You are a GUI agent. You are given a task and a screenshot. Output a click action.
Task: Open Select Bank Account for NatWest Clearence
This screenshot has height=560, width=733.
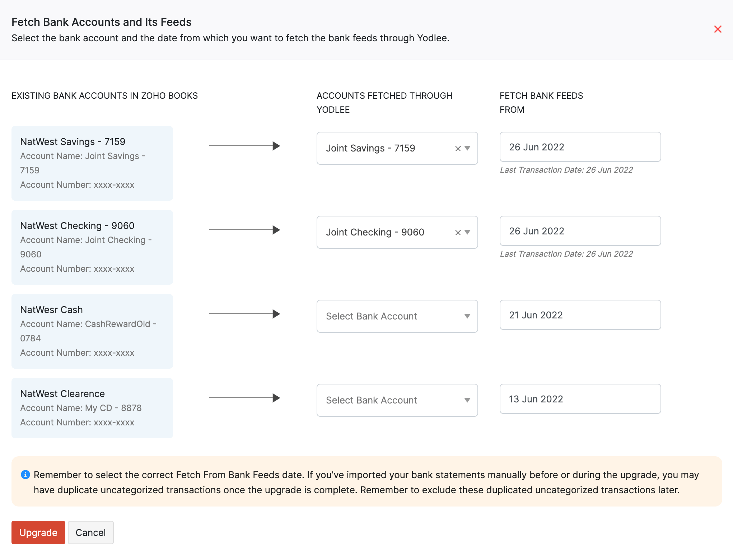[397, 400]
